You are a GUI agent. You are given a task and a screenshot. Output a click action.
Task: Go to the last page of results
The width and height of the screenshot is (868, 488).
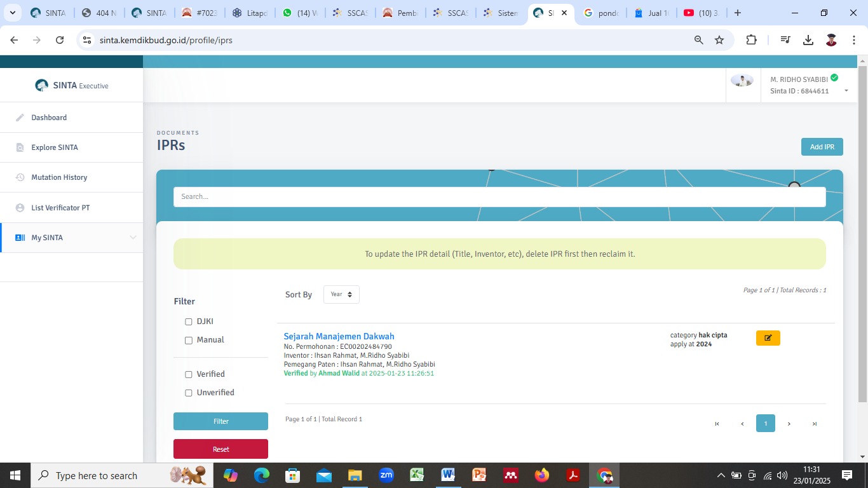coord(814,424)
